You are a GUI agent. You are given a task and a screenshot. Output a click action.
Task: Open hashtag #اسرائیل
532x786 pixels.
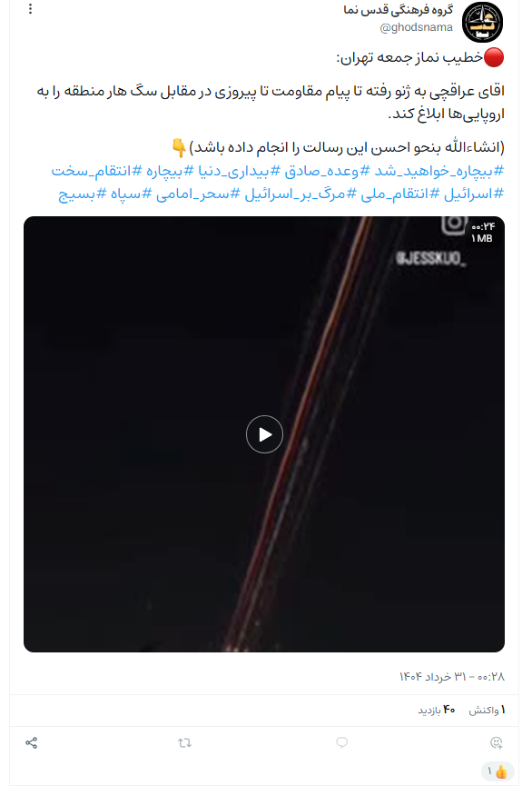click(473, 194)
